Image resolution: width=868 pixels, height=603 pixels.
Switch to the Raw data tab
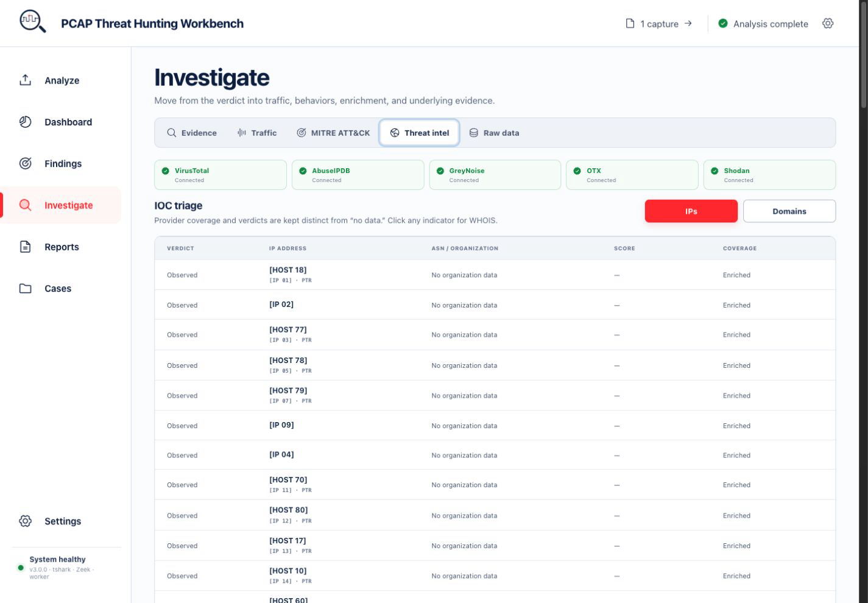(x=494, y=133)
